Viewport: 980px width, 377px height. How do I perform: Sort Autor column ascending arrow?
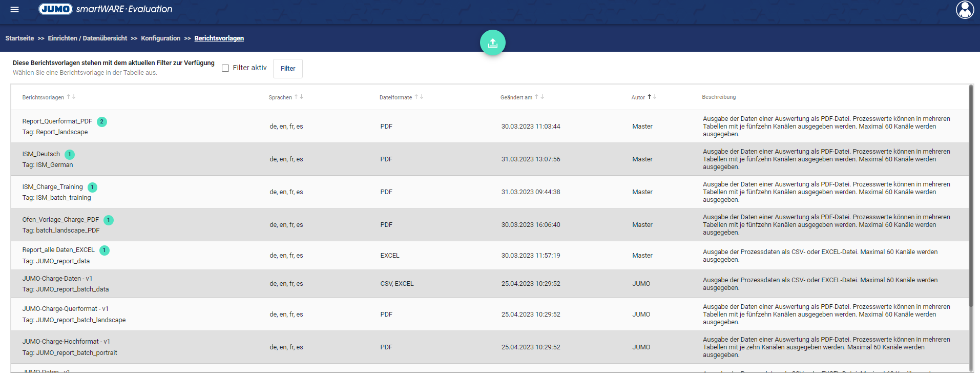649,97
